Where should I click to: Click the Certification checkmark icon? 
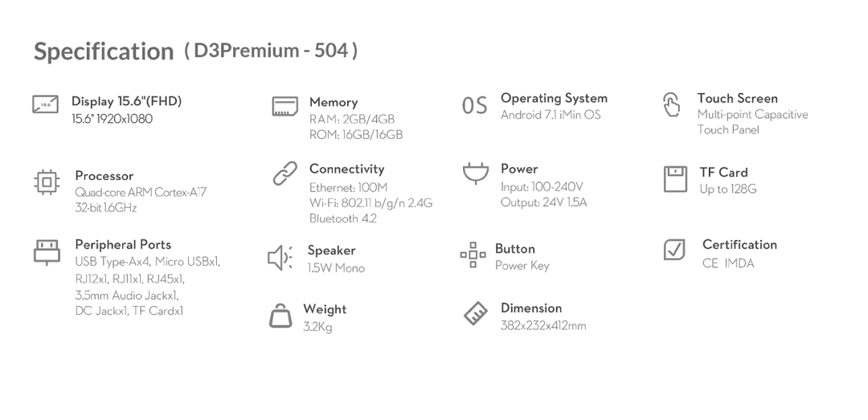[674, 250]
